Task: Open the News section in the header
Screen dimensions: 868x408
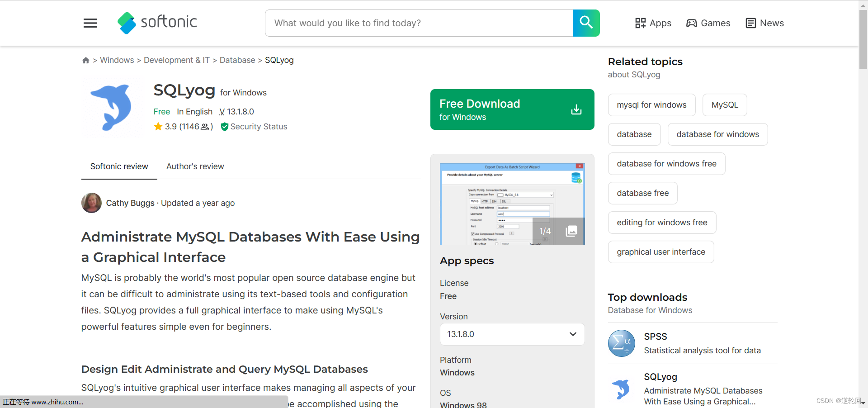Action: [764, 23]
